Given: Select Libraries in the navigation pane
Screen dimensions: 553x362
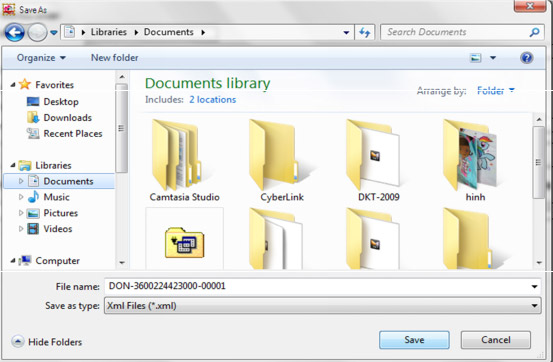Looking at the screenshot, I should (53, 165).
